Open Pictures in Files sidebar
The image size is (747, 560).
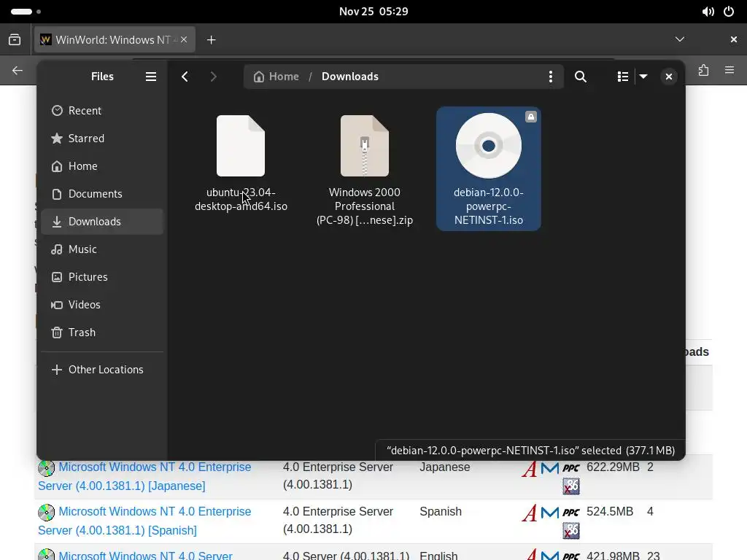pos(102,276)
